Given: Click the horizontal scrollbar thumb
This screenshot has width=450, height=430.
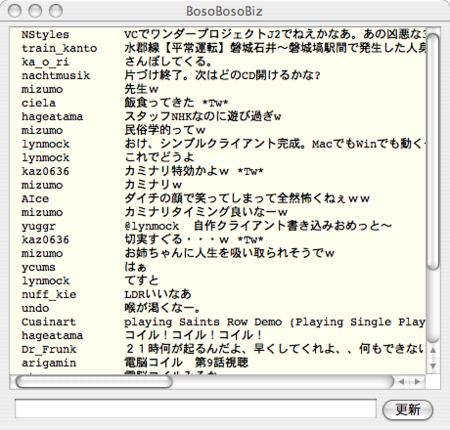Looking at the screenshot, I should point(94,382).
